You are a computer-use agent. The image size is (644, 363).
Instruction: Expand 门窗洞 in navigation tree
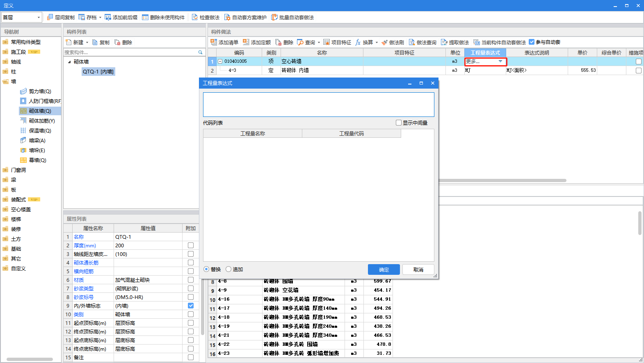click(5, 170)
